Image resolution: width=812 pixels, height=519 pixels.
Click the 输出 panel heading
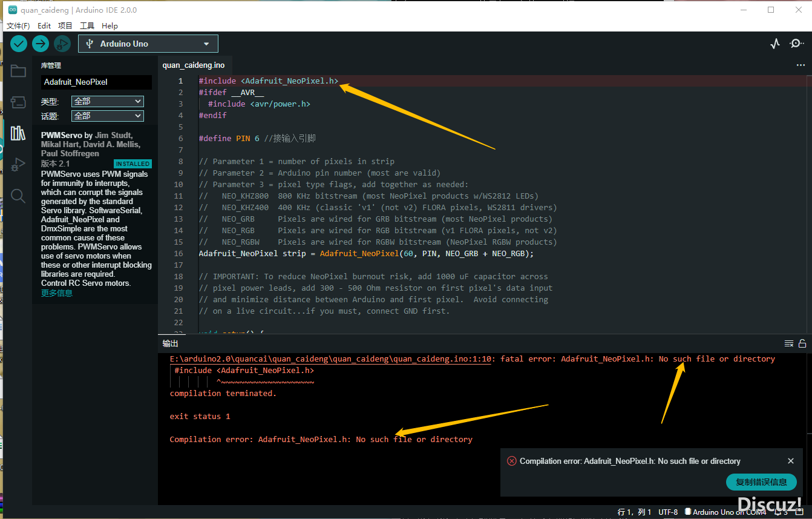point(170,343)
